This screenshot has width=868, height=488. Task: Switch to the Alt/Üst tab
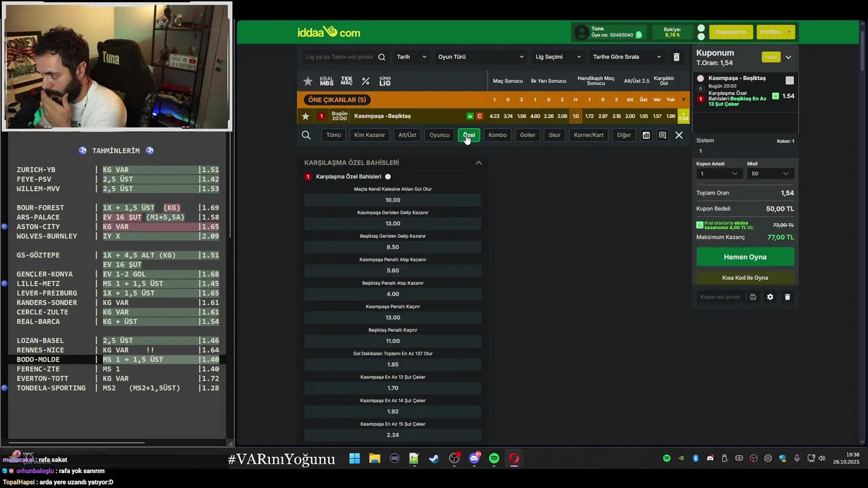tap(408, 136)
